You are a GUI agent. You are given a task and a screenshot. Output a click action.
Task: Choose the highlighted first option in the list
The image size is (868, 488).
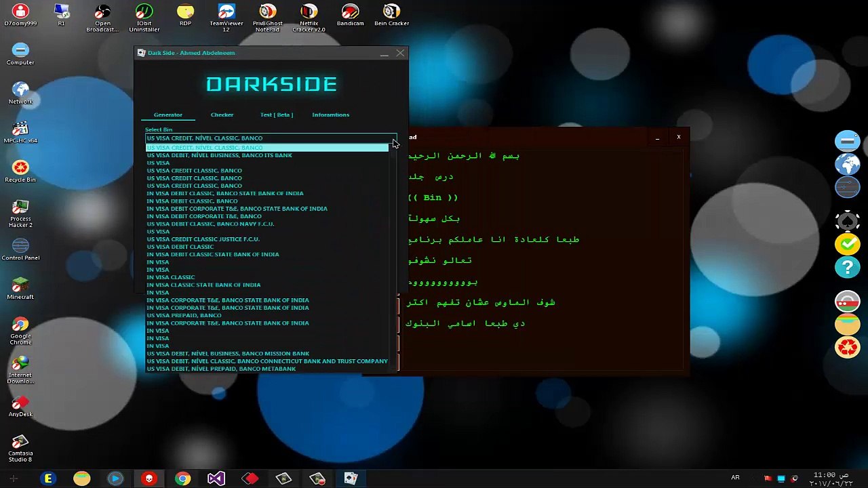[267, 148]
